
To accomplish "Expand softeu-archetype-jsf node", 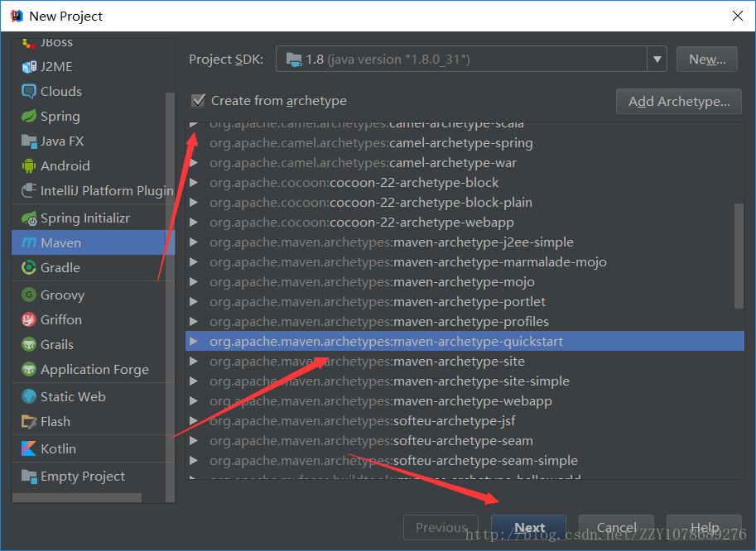I will point(194,420).
